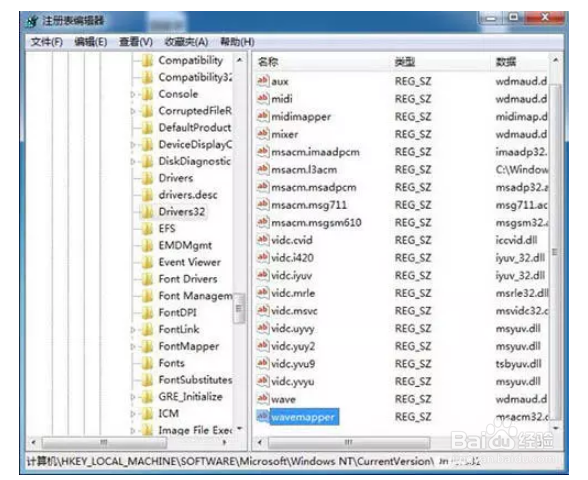Open the 收藏夹(A) menu

(186, 42)
